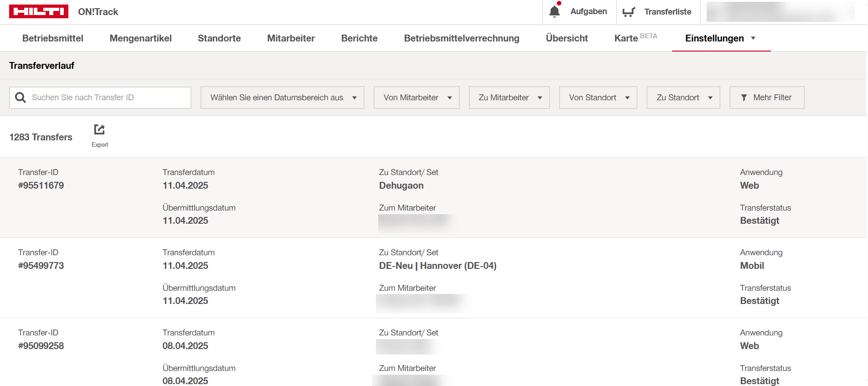Open the Transferliste cart icon
Image resolution: width=868 pixels, height=386 pixels.
pos(629,12)
